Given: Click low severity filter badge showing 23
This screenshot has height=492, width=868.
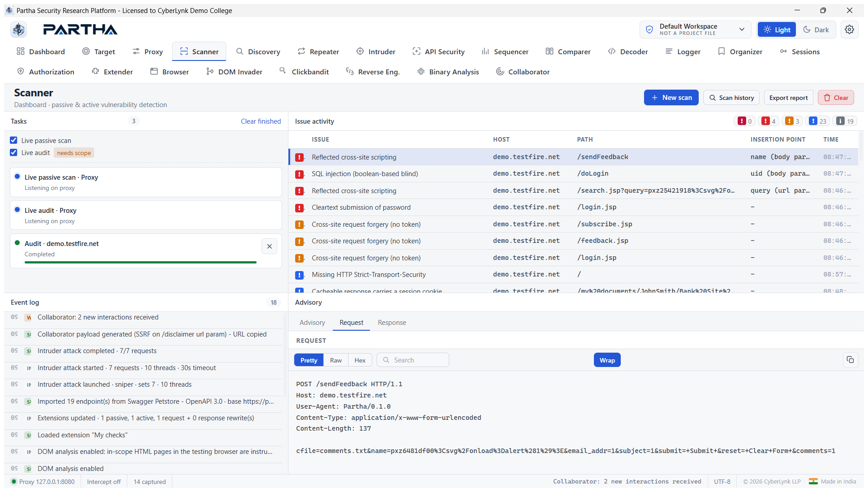Looking at the screenshot, I should [x=818, y=121].
